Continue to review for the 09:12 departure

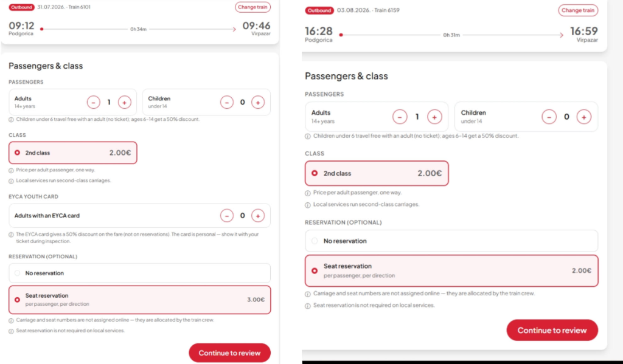(x=229, y=353)
